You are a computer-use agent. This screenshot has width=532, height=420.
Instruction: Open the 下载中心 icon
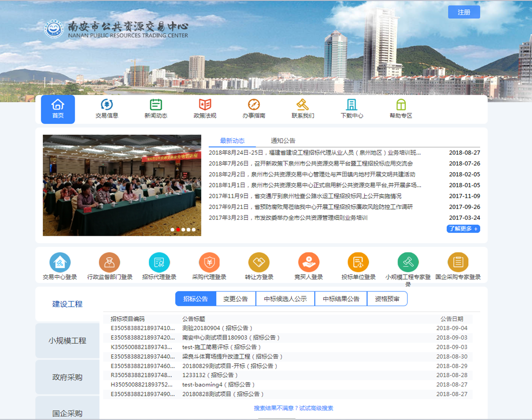click(352, 105)
